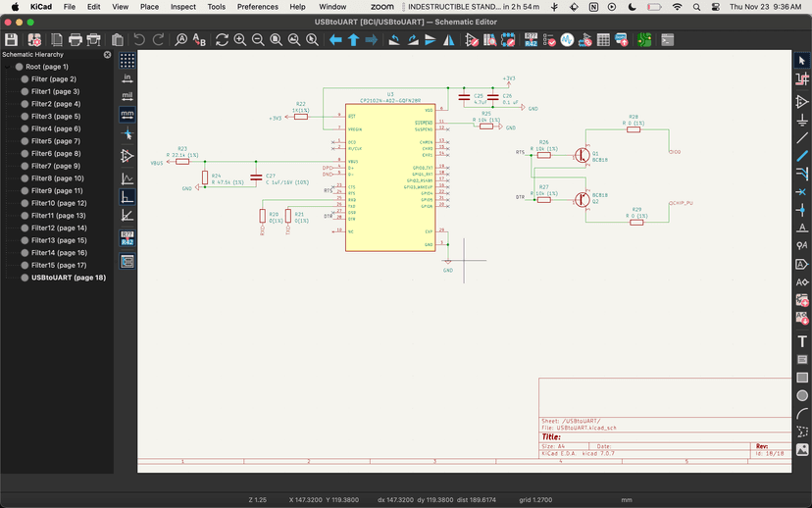Click the zoom app in macOS menu bar
Screen dimensions: 812x508
point(383,7)
